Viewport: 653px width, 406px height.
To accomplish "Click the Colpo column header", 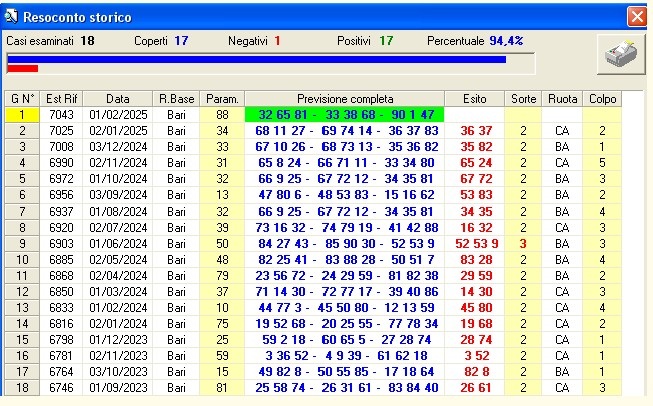I will [x=602, y=99].
